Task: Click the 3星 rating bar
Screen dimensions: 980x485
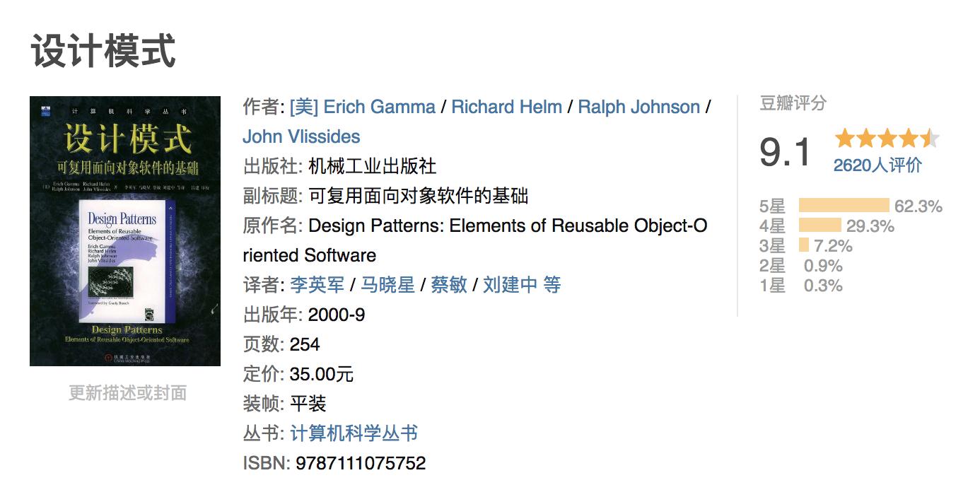Action: point(804,245)
